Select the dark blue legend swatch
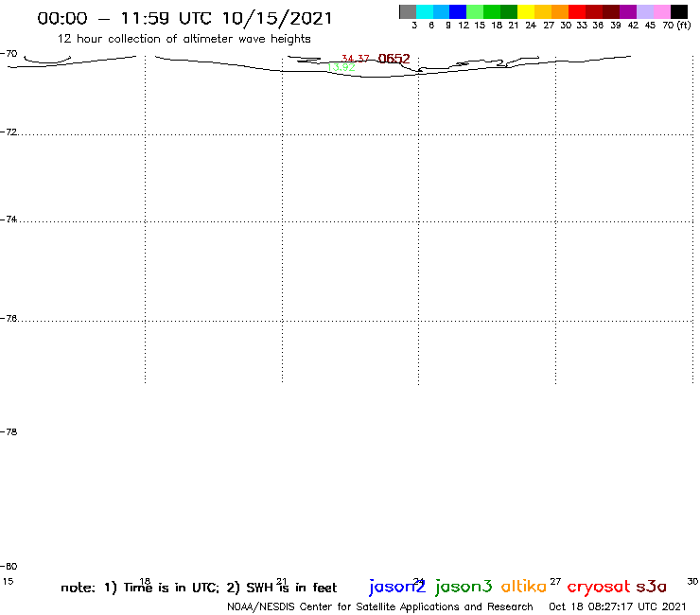This screenshot has width=700, height=615. (x=458, y=11)
